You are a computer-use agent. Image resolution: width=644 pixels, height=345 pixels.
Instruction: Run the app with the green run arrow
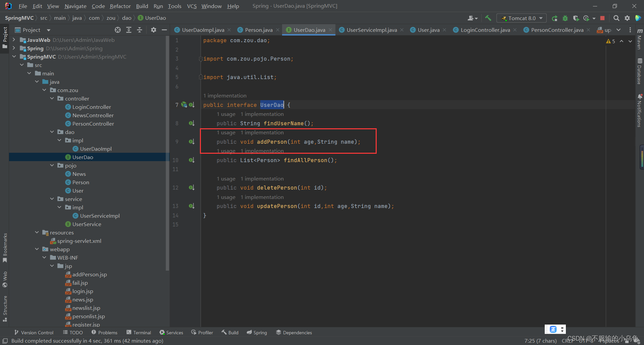point(554,18)
